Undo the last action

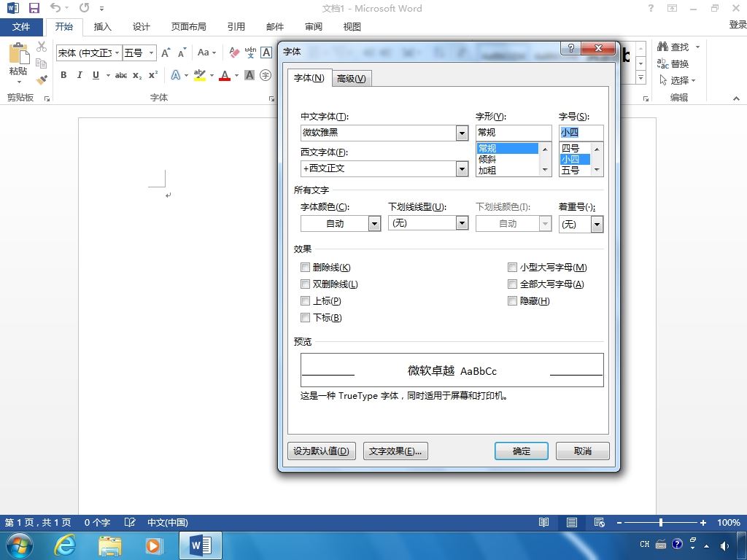55,7
